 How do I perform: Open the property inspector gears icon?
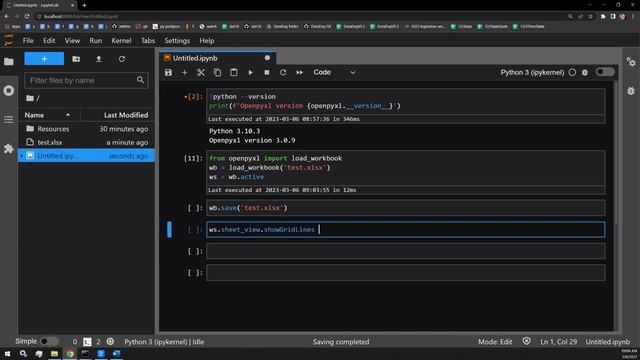[631, 62]
